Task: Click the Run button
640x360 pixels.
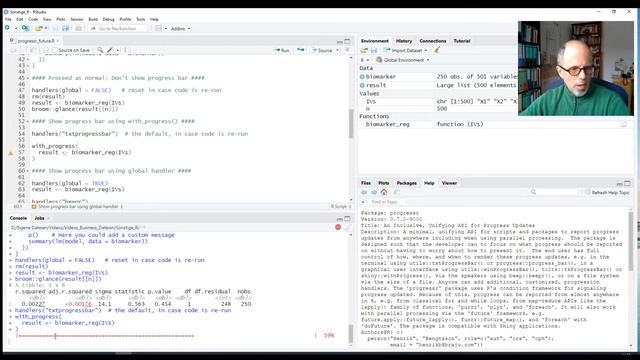Action: pyautogui.click(x=282, y=50)
